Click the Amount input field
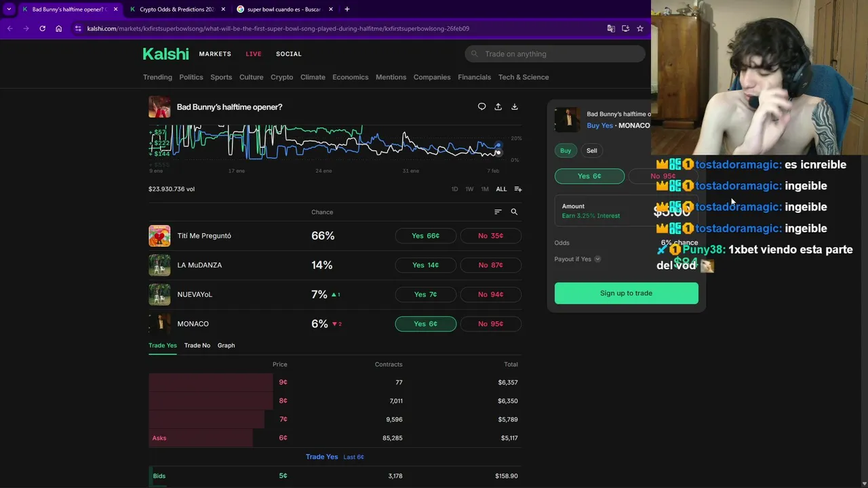 click(626, 211)
